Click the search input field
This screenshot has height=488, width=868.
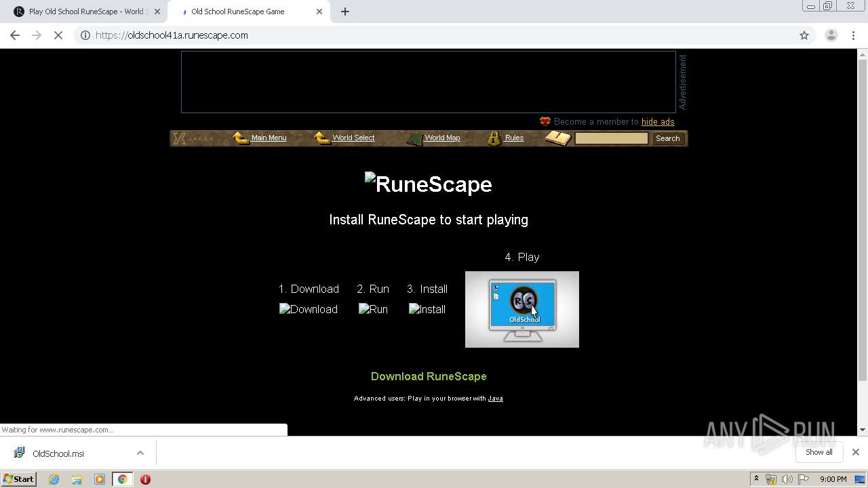tap(612, 138)
